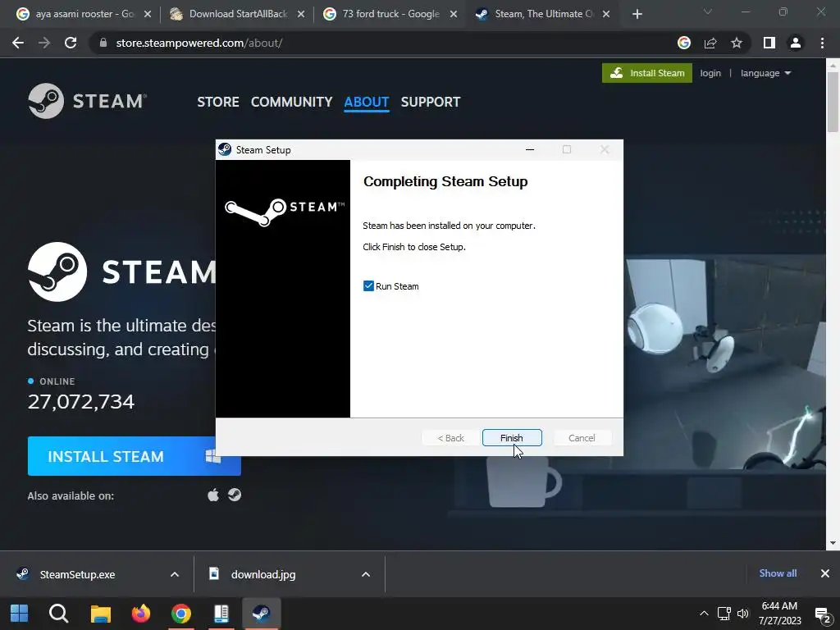Open Chrome from taskbar
Image resolution: width=840 pixels, height=630 pixels.
pos(181,614)
